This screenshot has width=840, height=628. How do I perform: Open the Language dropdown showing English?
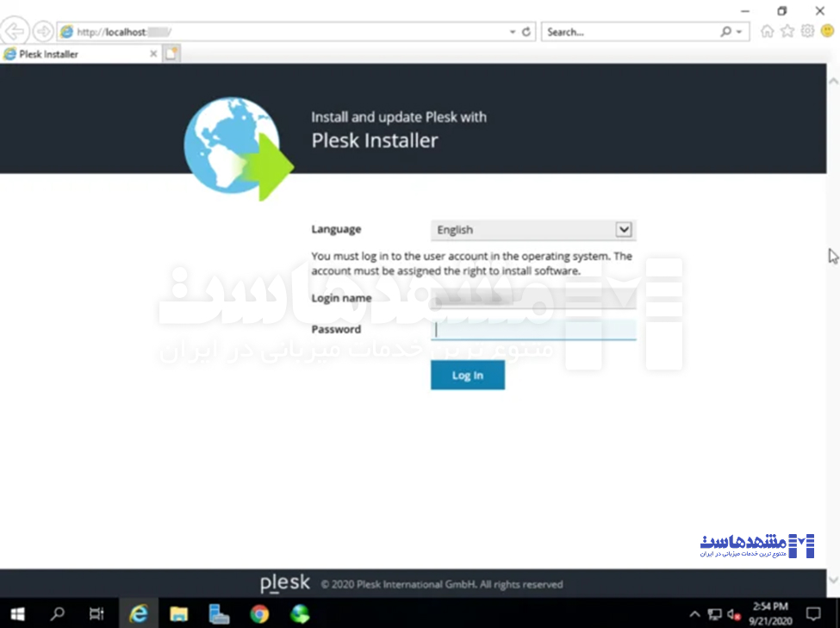533,230
